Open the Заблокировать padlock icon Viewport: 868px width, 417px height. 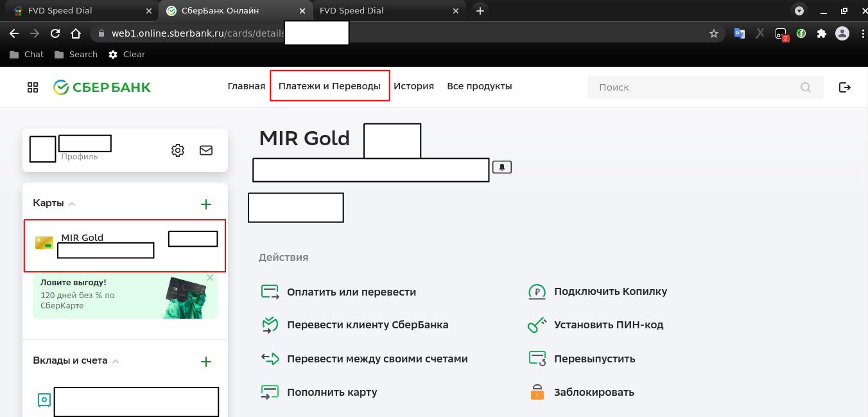coord(537,391)
